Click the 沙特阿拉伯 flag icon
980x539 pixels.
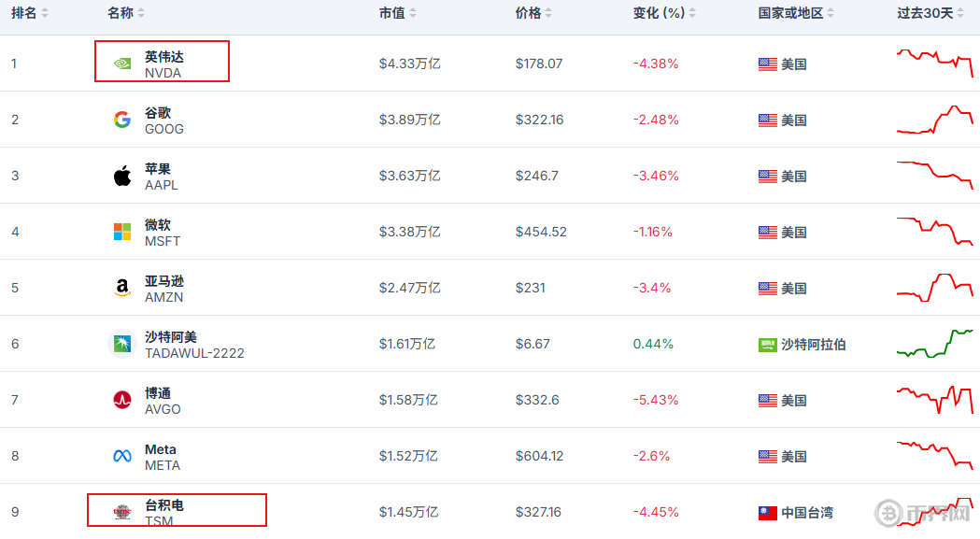click(x=767, y=345)
